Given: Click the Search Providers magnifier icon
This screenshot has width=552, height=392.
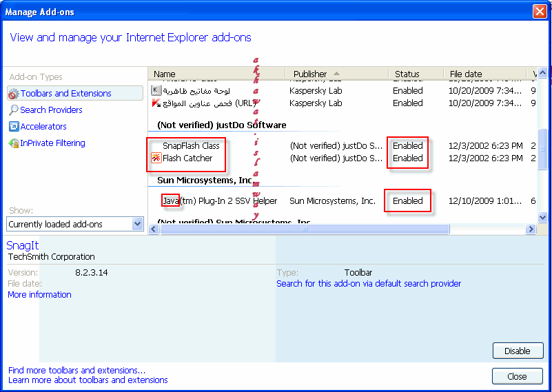Looking at the screenshot, I should [x=13, y=110].
